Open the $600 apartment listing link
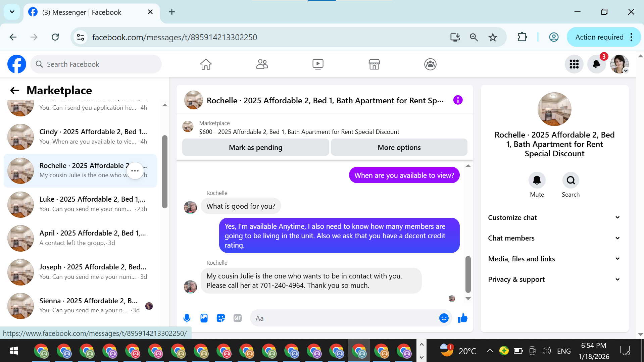 pos(299,132)
